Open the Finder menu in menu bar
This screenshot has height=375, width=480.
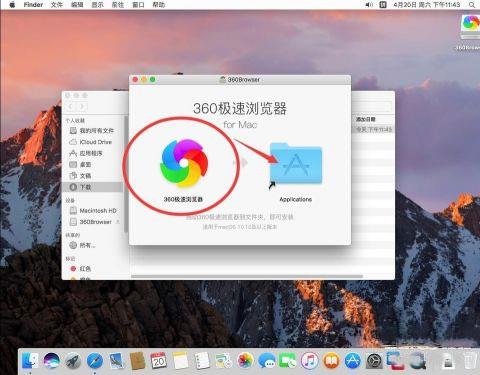(x=33, y=5)
